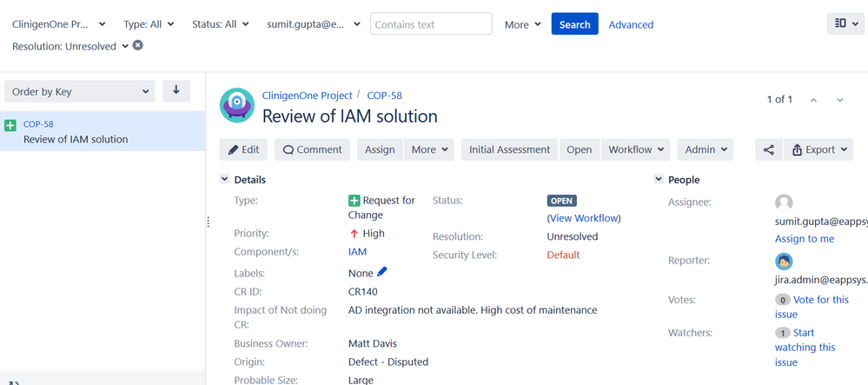Click the IAM component link
The image size is (868, 385).
click(357, 252)
